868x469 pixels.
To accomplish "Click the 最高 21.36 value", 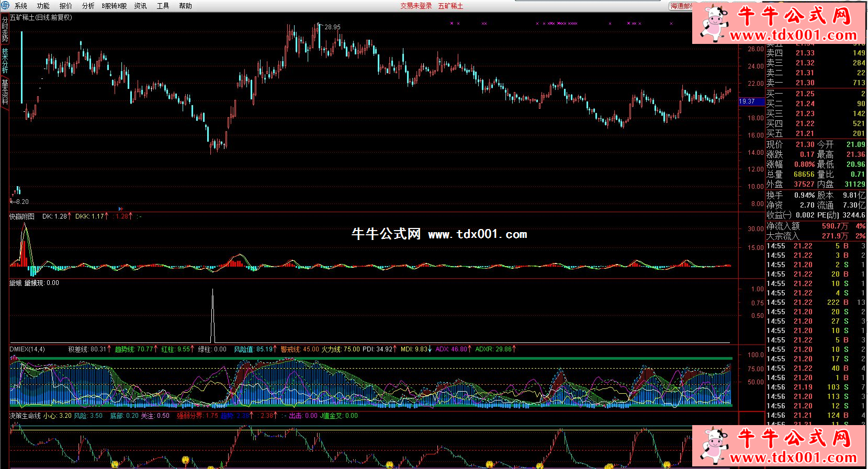I will point(855,154).
